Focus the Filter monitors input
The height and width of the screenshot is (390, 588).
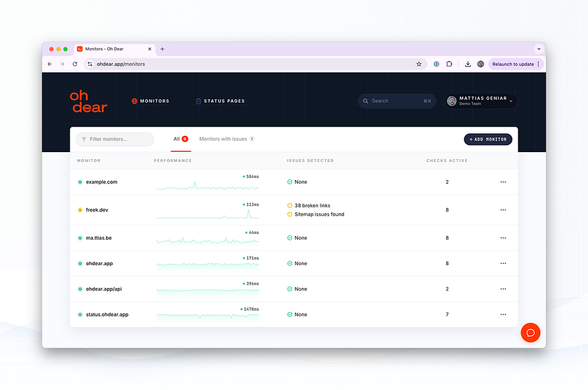(114, 139)
